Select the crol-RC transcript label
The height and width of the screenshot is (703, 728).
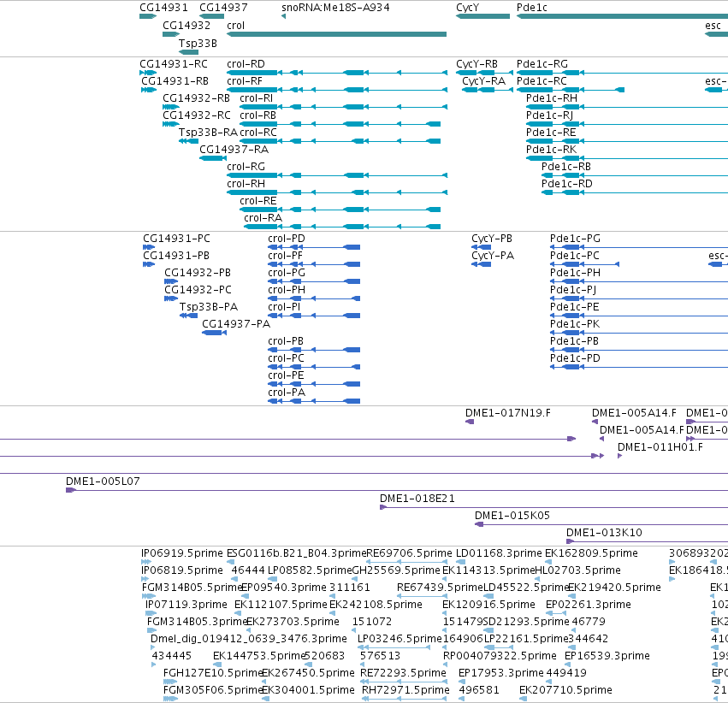[258, 133]
